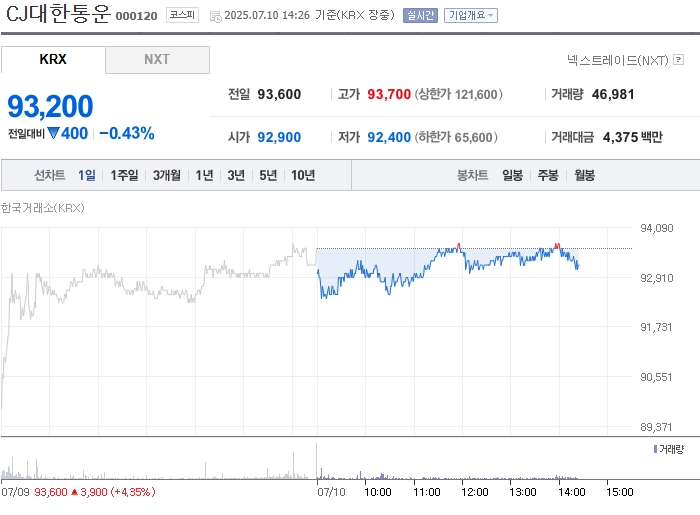
Task: Click the 저가 value 92,400
Action: (389, 137)
